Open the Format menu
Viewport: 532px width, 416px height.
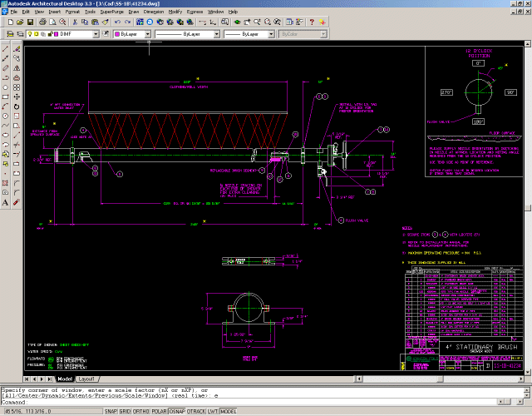pos(72,12)
